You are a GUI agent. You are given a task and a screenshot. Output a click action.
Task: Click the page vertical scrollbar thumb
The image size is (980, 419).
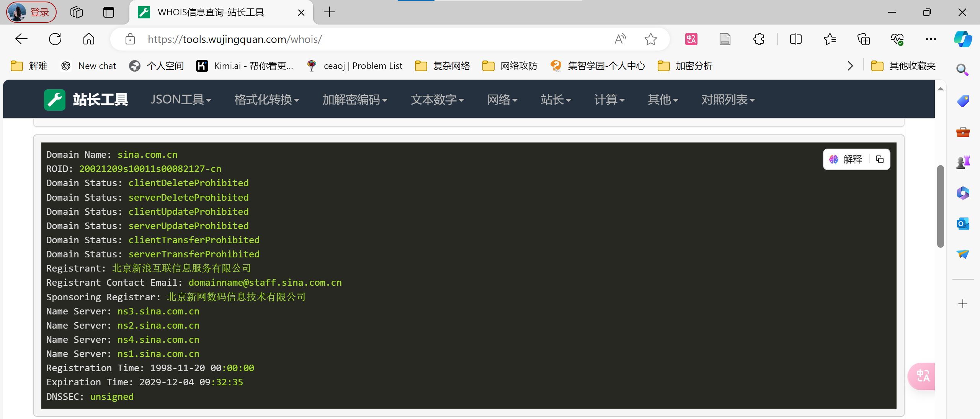940,207
